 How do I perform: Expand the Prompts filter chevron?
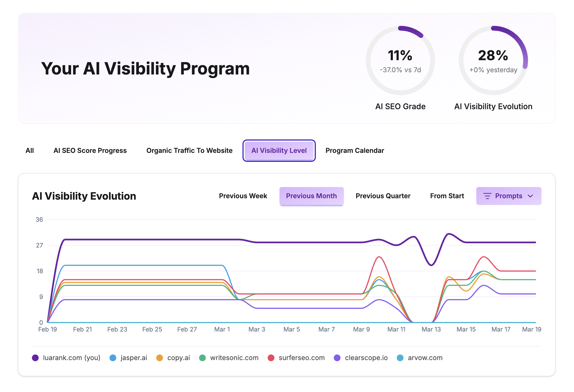point(531,196)
